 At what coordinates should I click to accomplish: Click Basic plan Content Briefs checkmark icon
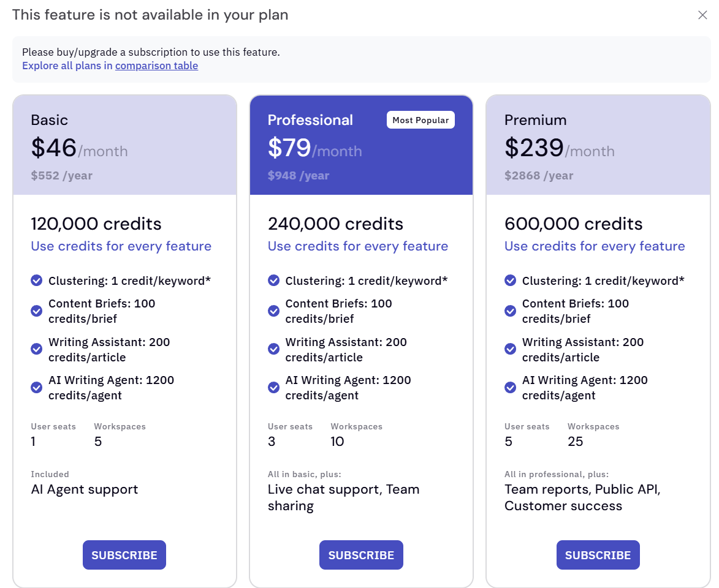[37, 311]
